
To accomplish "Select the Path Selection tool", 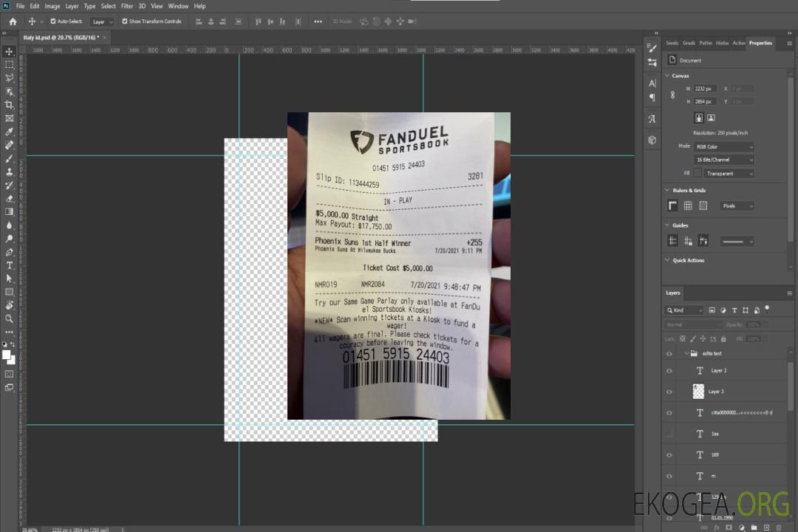I will 9,279.
